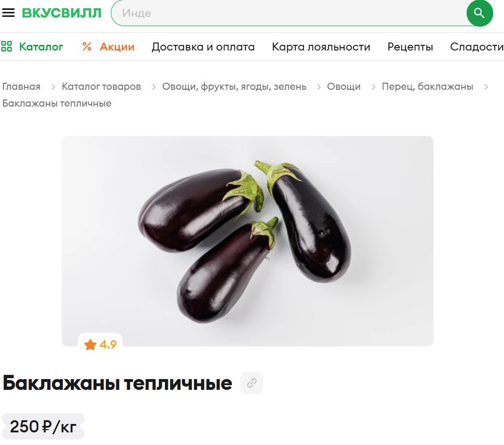Open the Акции menu item
The width and height of the screenshot is (504, 445).
pyautogui.click(x=117, y=47)
